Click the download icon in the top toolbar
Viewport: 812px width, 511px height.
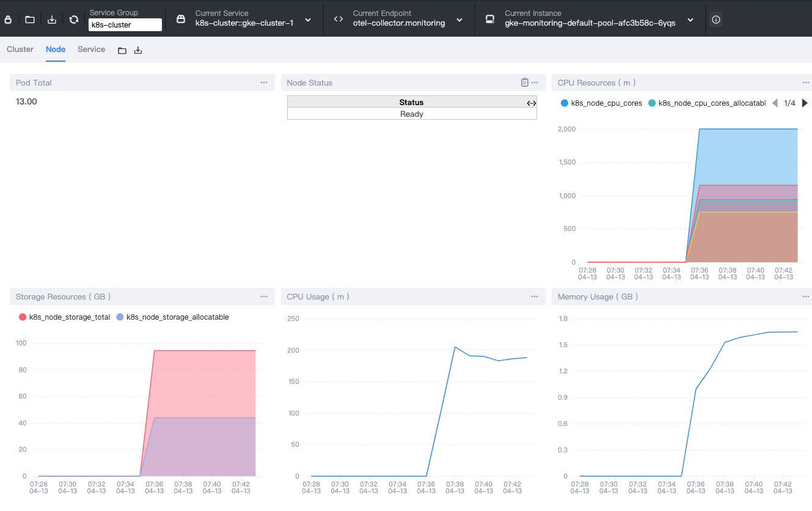52,20
